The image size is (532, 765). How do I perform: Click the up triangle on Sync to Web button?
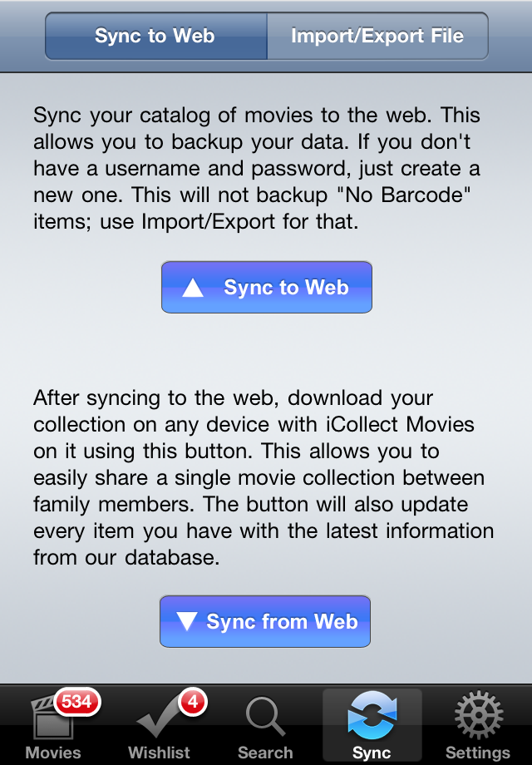click(x=193, y=288)
